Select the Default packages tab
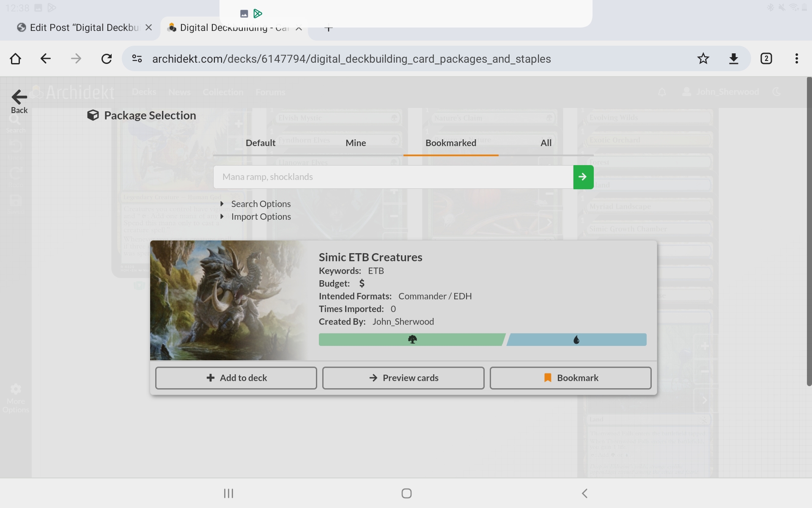This screenshot has width=812, height=508. click(x=261, y=143)
